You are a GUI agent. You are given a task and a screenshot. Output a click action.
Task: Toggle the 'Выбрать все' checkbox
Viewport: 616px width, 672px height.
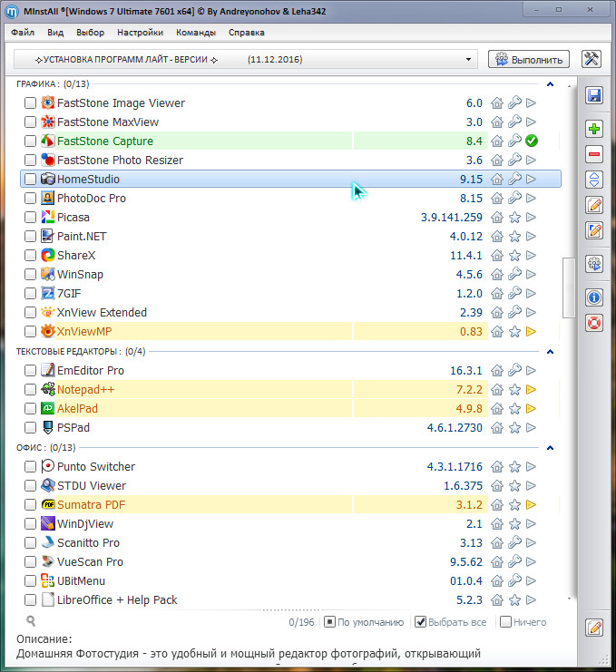(421, 622)
